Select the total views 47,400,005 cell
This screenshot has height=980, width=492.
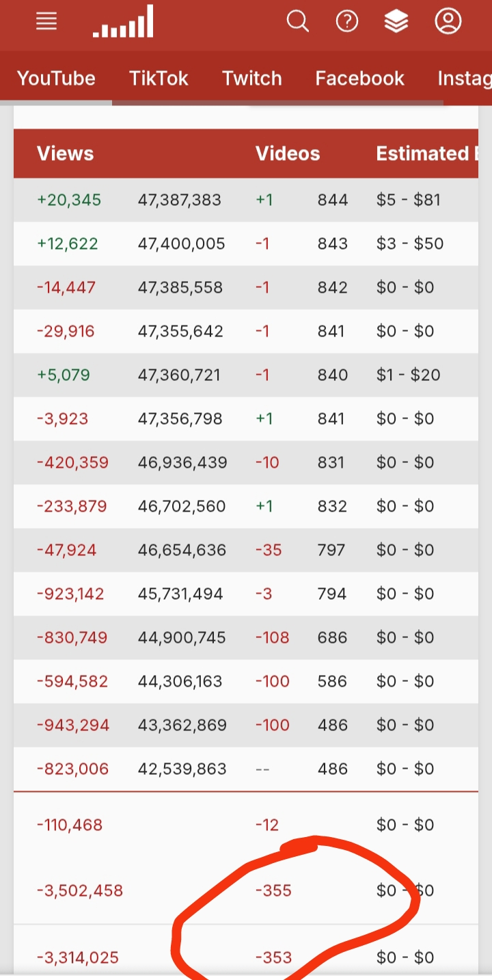182,243
